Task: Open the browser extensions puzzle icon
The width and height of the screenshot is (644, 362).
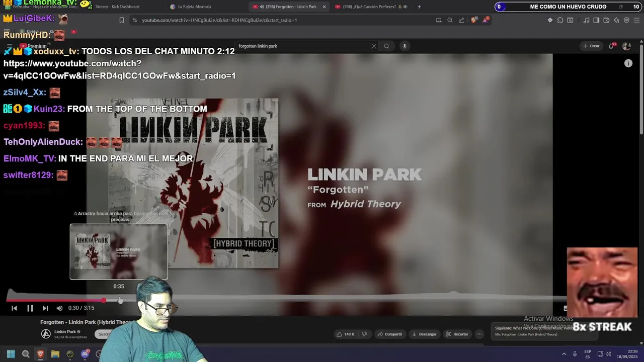Action: pyautogui.click(x=560, y=20)
